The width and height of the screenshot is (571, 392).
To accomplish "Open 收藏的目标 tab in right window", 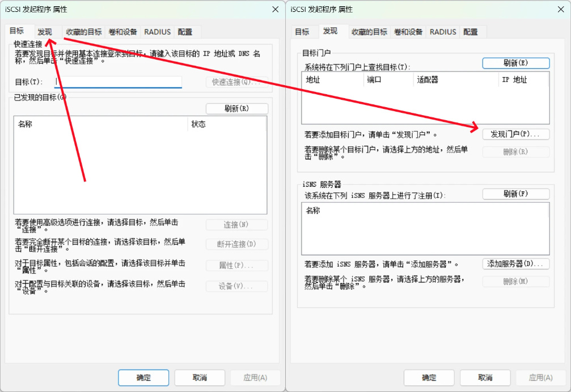I will click(x=369, y=32).
